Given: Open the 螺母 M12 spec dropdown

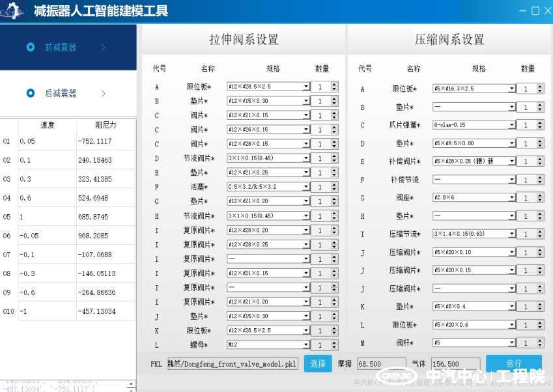Looking at the screenshot, I should [x=306, y=344].
